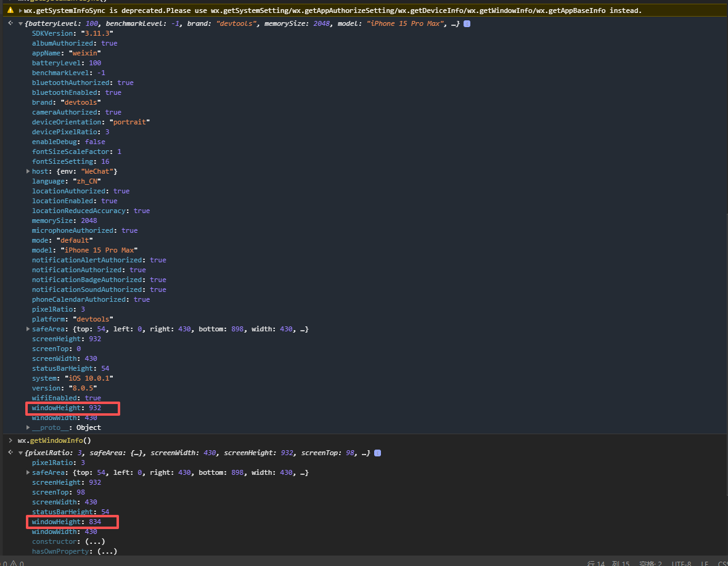Select the devicePixelRatio: 3 row
The image size is (728, 566).
[x=70, y=132]
